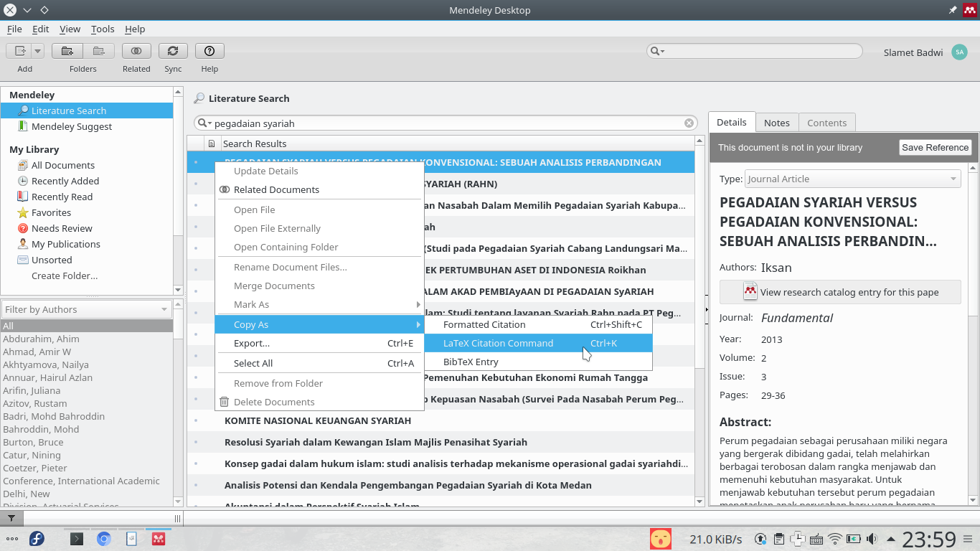Select result Analisis Potensi dan Kendala Pengembangan

coord(440,485)
